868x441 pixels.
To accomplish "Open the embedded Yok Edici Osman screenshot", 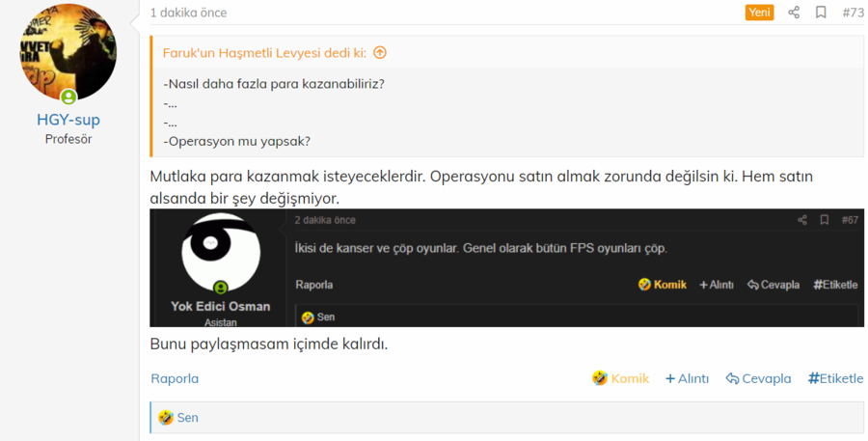I will [x=506, y=267].
